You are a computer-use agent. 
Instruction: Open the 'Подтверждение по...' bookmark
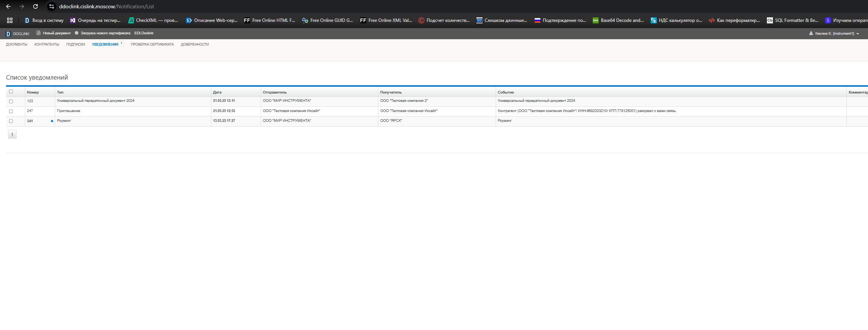[x=560, y=20]
